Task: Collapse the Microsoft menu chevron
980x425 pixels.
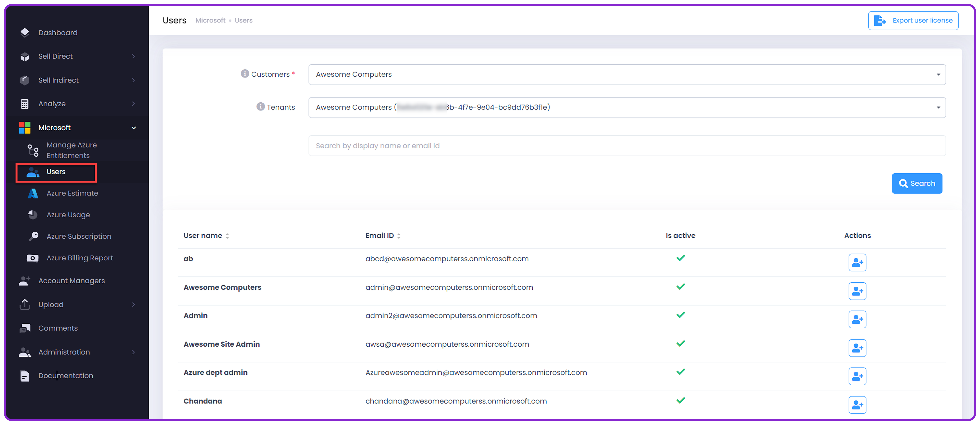Action: coord(133,128)
